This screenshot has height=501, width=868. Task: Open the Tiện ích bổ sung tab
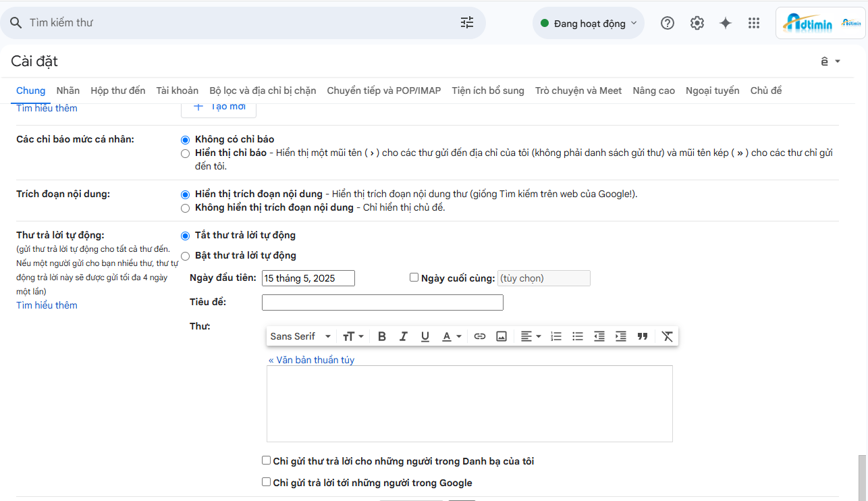488,90
